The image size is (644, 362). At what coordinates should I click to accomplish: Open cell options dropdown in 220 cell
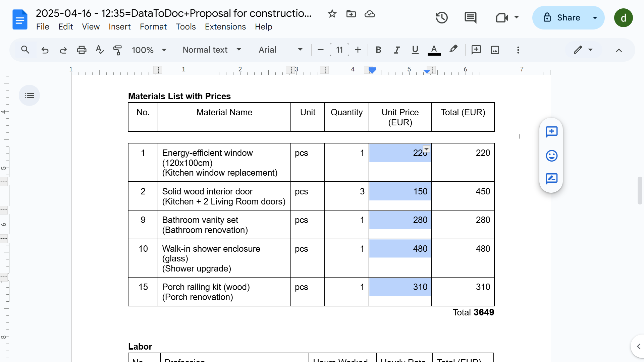(x=426, y=149)
